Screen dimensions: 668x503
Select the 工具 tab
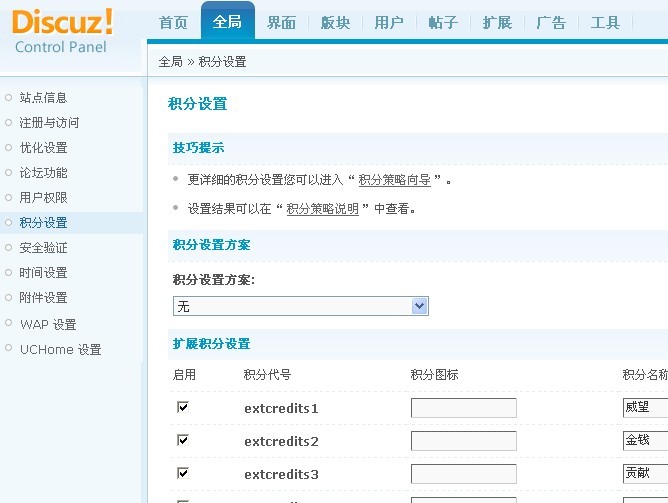tap(605, 23)
